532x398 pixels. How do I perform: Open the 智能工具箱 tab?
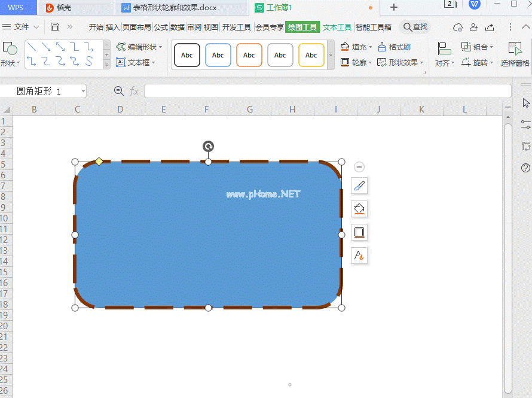pyautogui.click(x=373, y=27)
